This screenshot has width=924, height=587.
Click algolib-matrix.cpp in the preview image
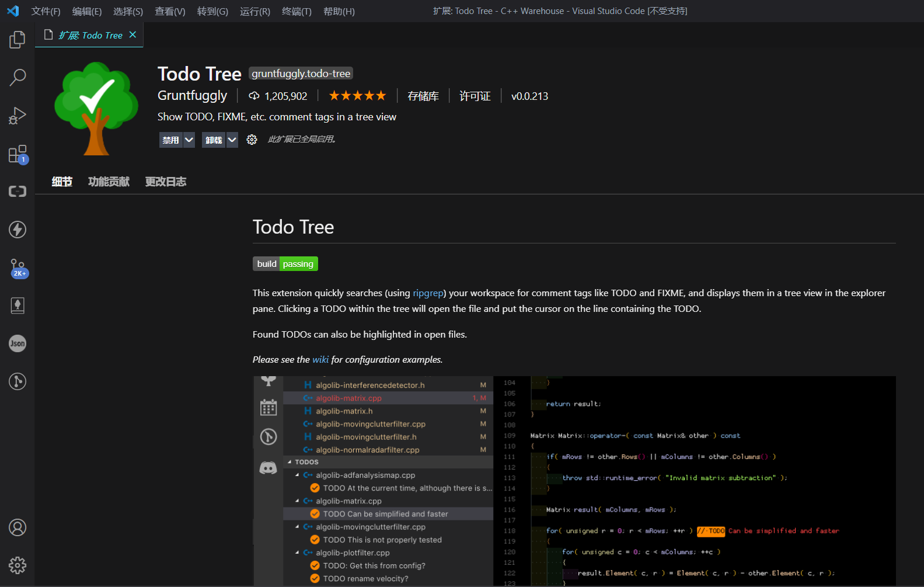[348, 398]
